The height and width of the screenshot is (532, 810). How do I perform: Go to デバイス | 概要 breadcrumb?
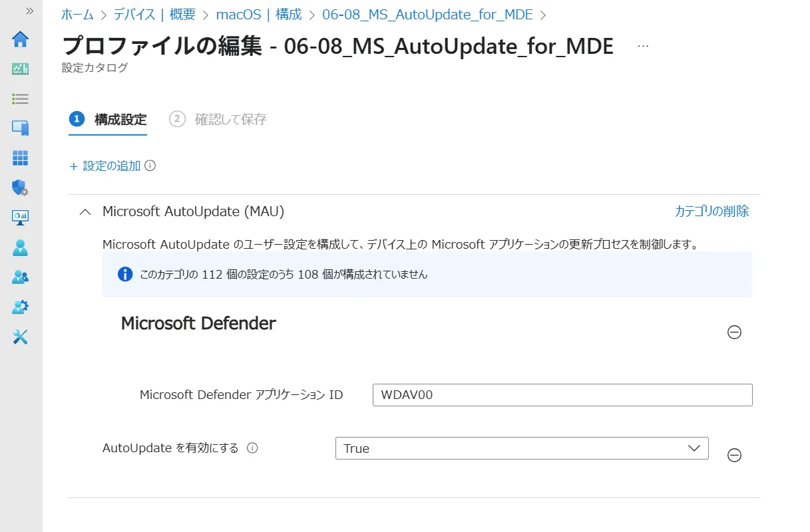[x=156, y=14]
